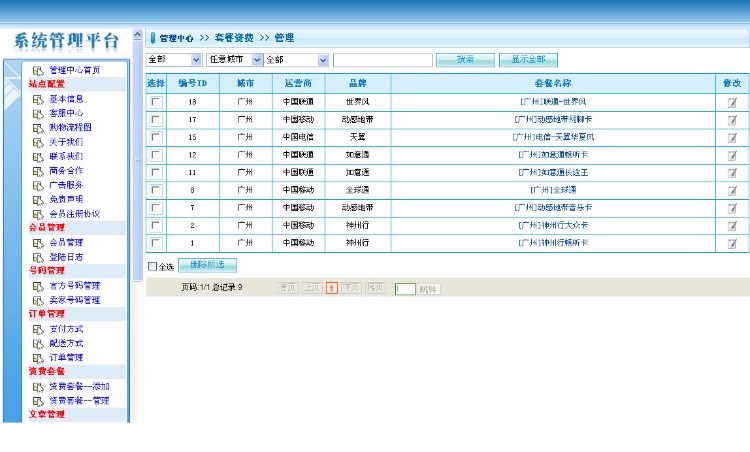Click the edit icon for package ID 8

point(732,191)
